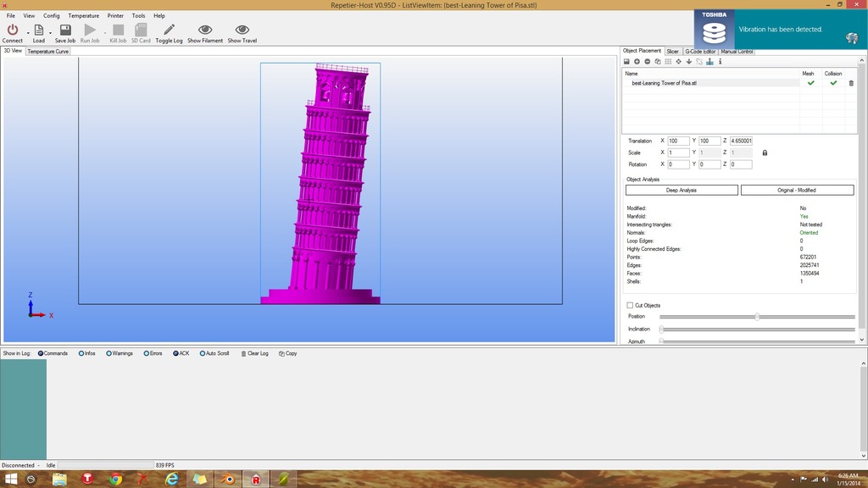The width and height of the screenshot is (868, 488).
Task: Click the Scale X input field
Action: click(678, 152)
